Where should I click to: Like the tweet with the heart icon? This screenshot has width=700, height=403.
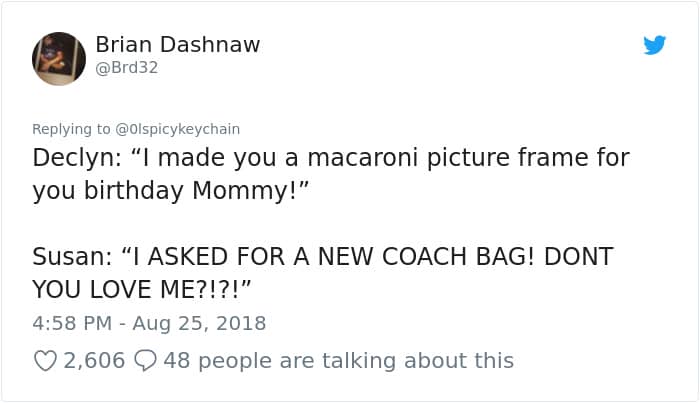pos(46,360)
